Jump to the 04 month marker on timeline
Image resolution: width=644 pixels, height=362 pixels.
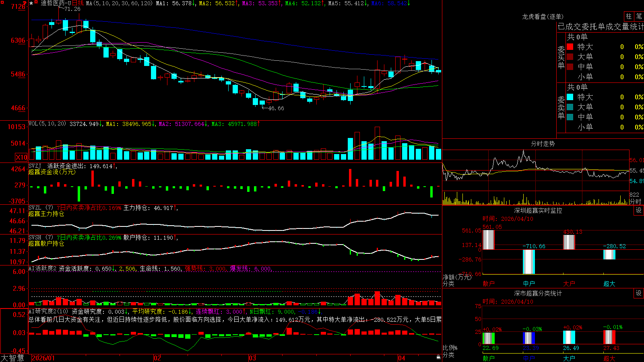point(401,358)
